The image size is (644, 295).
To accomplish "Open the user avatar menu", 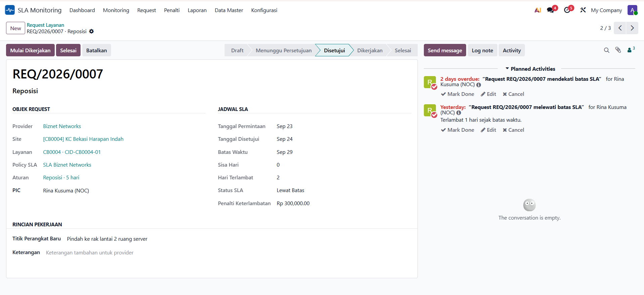I will (632, 10).
